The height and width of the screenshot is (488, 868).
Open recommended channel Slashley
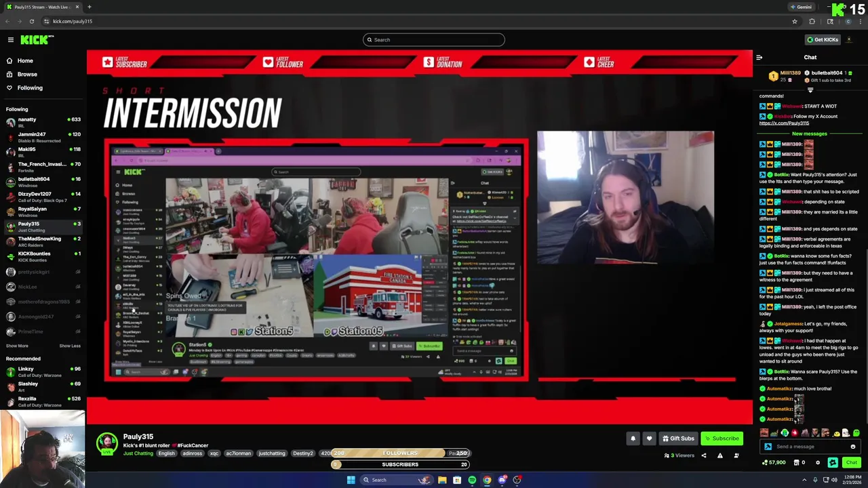[x=42, y=386]
